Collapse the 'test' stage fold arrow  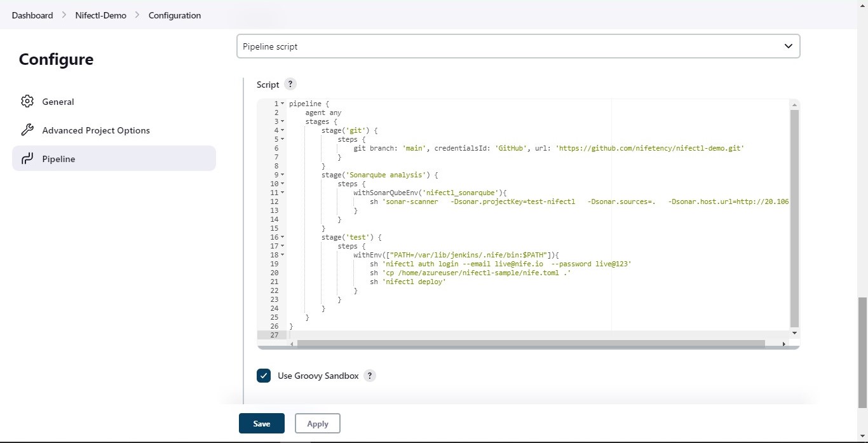tap(281, 237)
